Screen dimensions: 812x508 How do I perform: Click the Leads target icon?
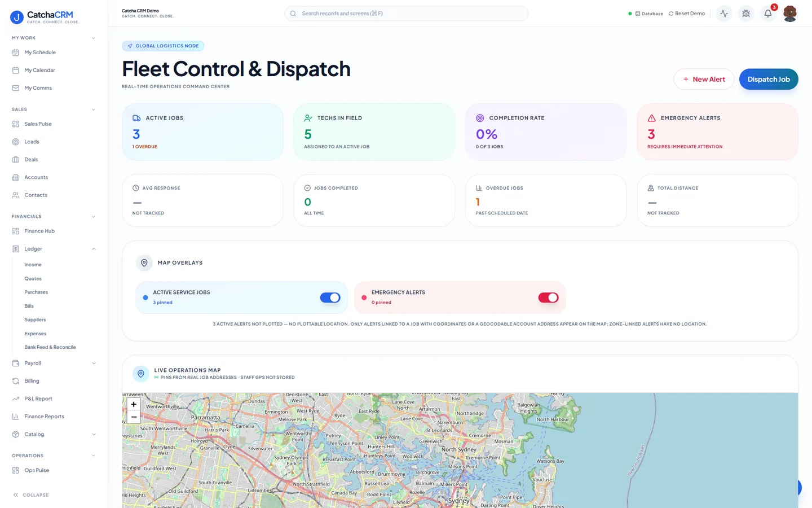pos(16,142)
